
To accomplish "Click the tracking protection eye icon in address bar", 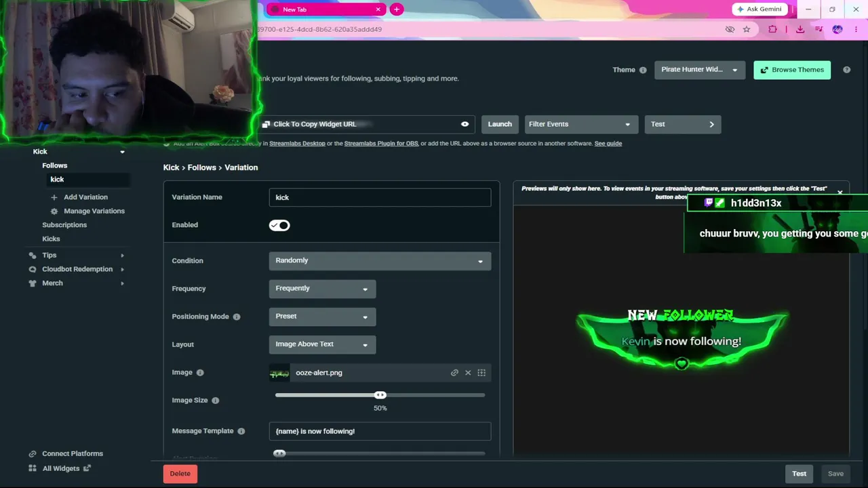I will (x=730, y=29).
